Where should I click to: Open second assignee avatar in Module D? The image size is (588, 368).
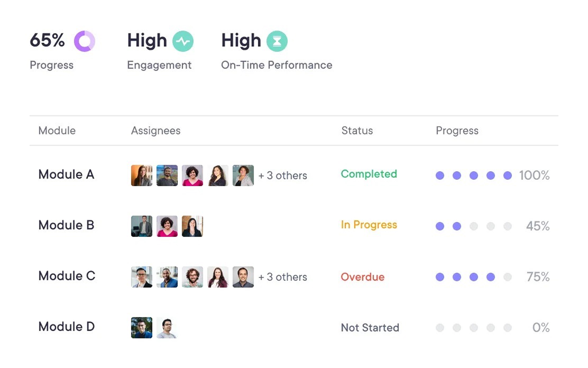click(x=167, y=327)
